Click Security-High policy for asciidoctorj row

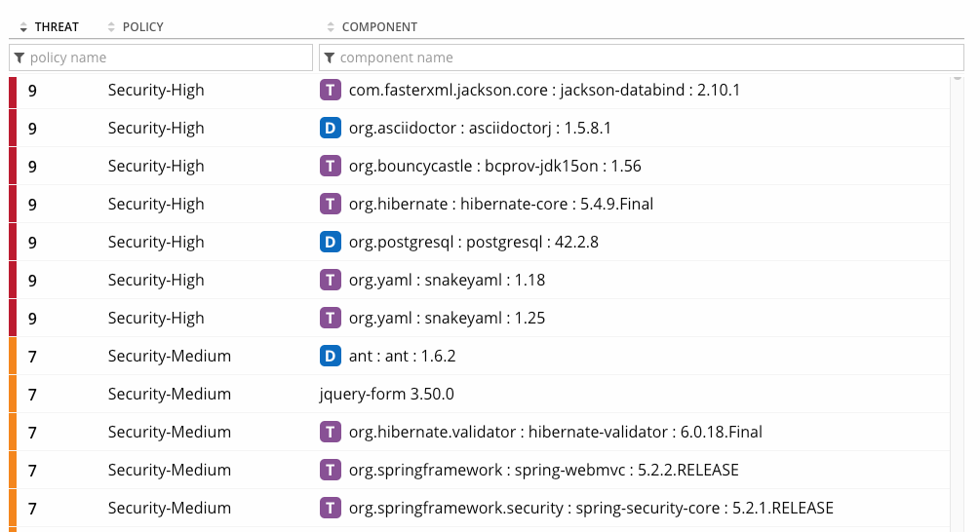tap(156, 128)
